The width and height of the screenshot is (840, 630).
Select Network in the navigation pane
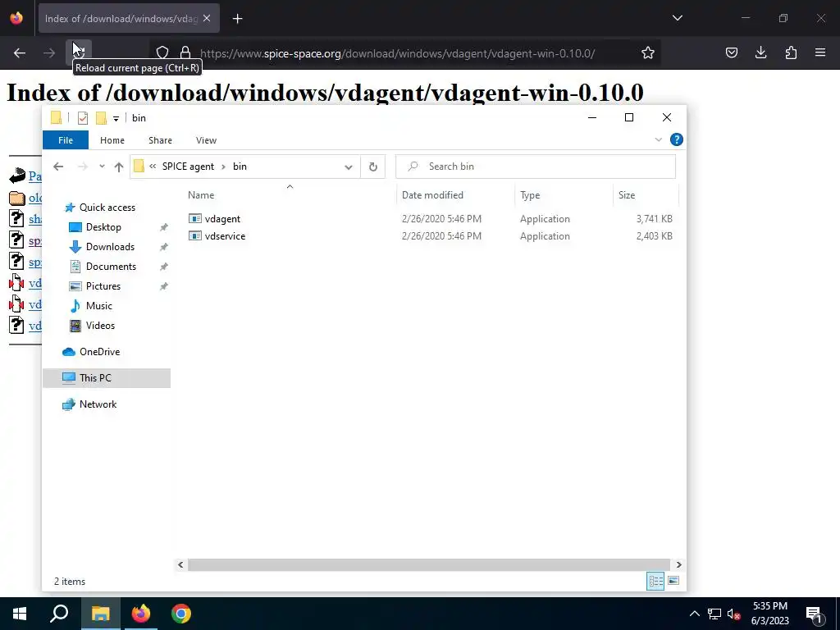click(98, 404)
